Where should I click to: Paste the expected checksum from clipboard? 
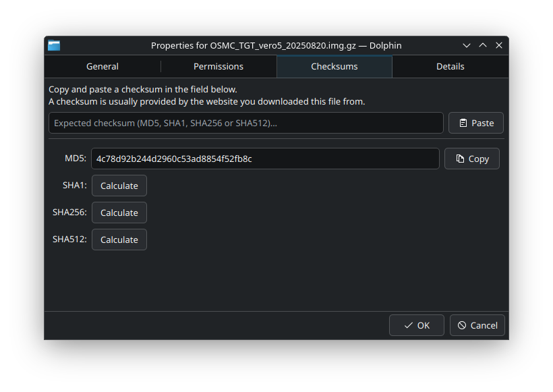[475, 123]
